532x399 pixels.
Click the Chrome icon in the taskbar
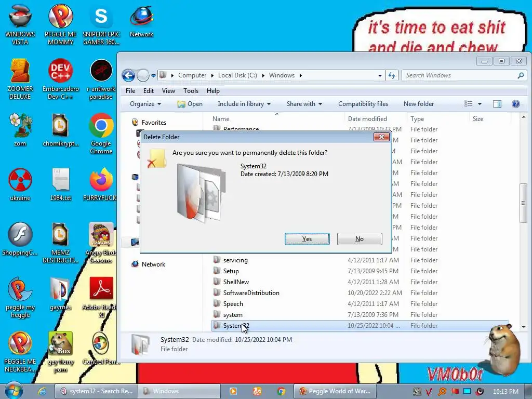[281, 391]
